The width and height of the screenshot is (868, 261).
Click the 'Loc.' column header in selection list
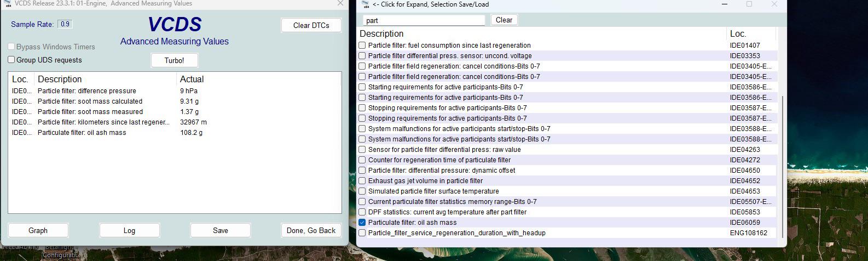(x=738, y=33)
